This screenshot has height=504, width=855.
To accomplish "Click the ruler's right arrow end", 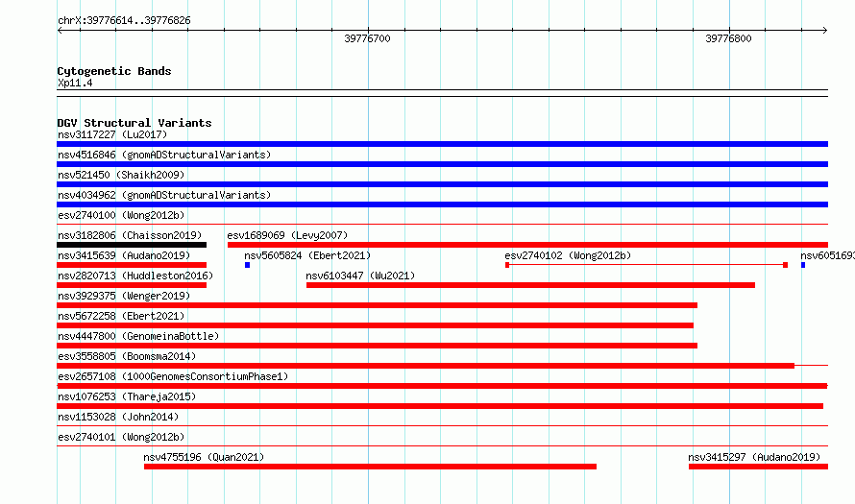I will pyautogui.click(x=825, y=31).
